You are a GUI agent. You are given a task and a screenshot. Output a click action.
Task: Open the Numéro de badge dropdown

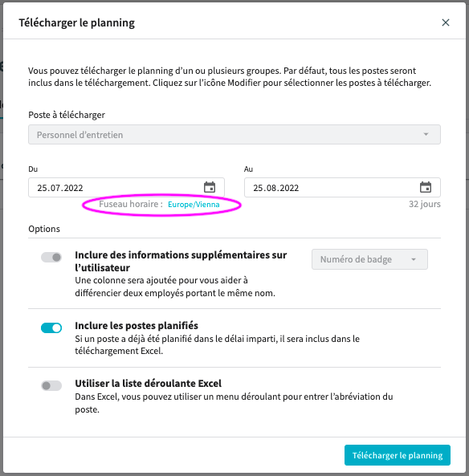point(369,259)
